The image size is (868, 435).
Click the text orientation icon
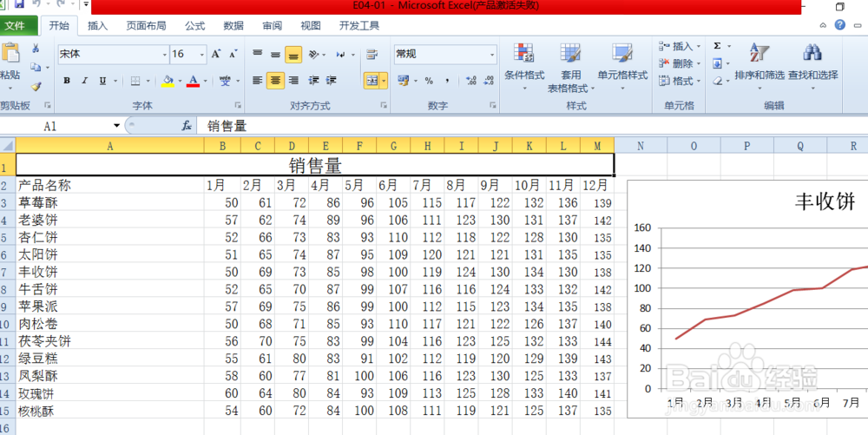click(x=313, y=54)
